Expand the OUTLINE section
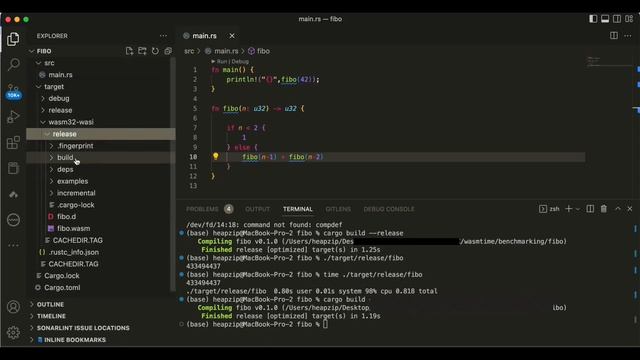Image resolution: width=640 pixels, height=360 pixels. pos(50,304)
